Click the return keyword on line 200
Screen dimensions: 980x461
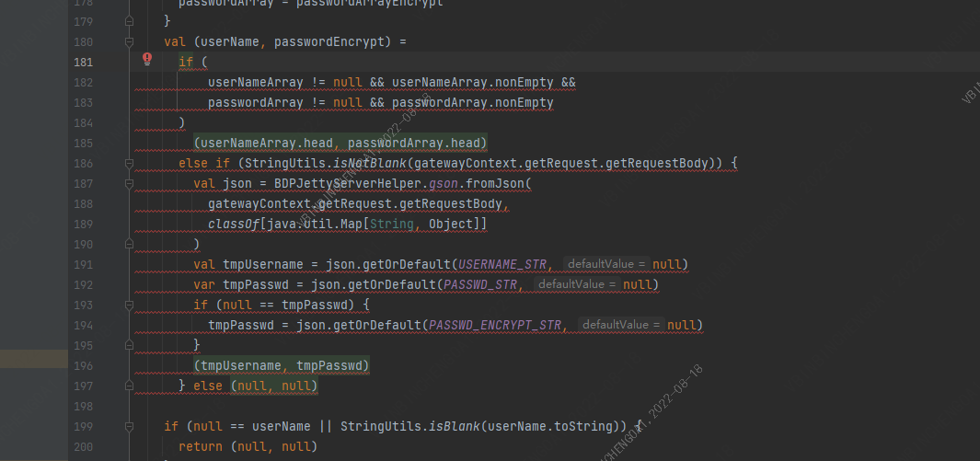pyautogui.click(x=201, y=446)
